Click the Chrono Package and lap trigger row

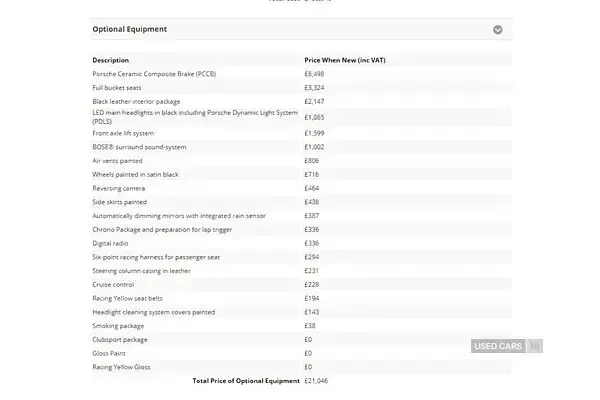tap(300, 230)
